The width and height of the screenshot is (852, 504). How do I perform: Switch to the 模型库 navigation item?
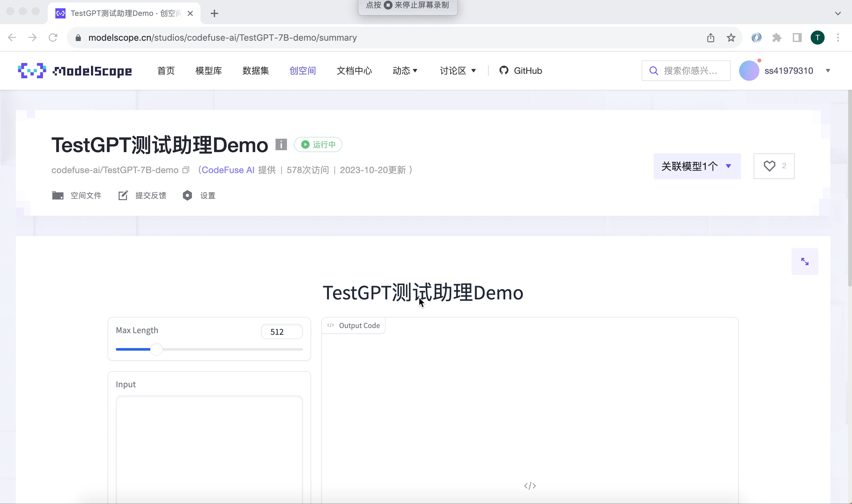[x=208, y=70]
